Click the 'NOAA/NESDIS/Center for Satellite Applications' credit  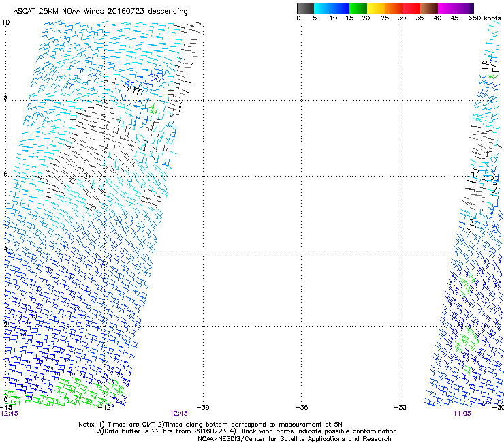tap(294, 439)
